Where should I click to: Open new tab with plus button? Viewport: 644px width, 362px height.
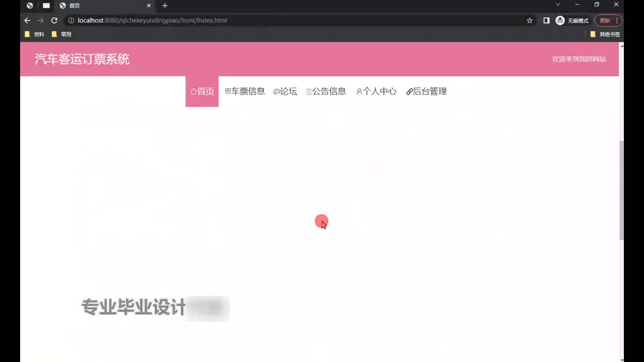click(165, 5)
